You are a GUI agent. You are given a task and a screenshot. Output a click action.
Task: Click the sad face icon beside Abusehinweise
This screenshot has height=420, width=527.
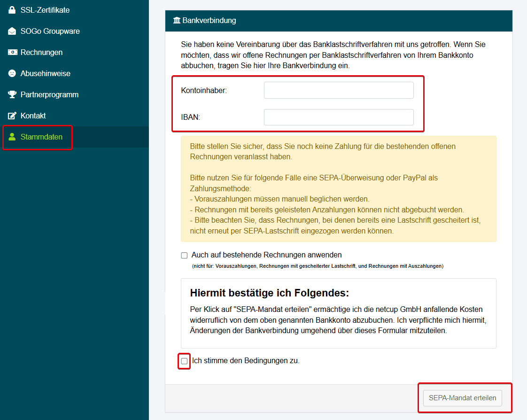(12, 73)
